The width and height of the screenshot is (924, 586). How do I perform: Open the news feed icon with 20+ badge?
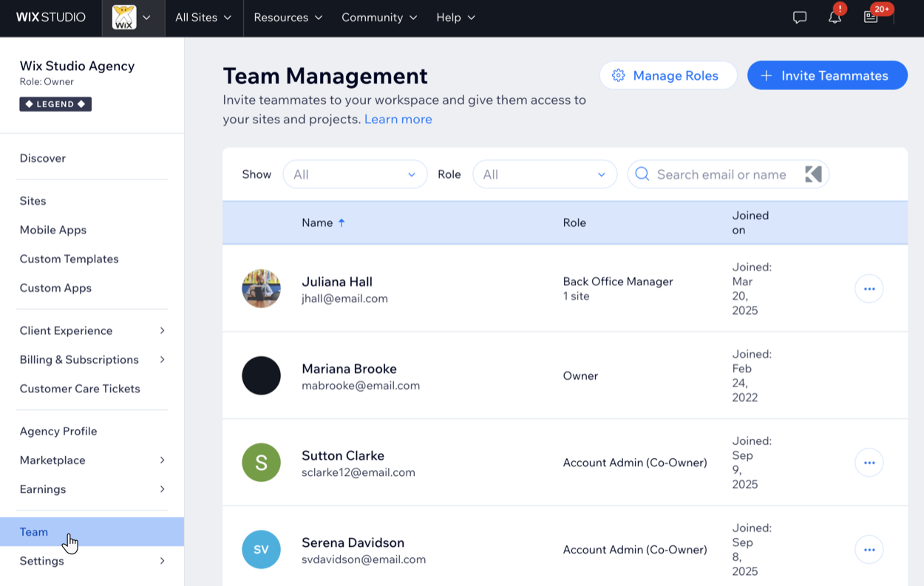click(x=871, y=17)
